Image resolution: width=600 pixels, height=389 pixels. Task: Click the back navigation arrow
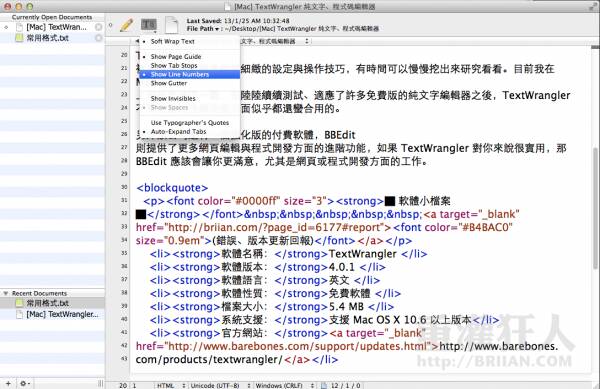click(x=137, y=41)
